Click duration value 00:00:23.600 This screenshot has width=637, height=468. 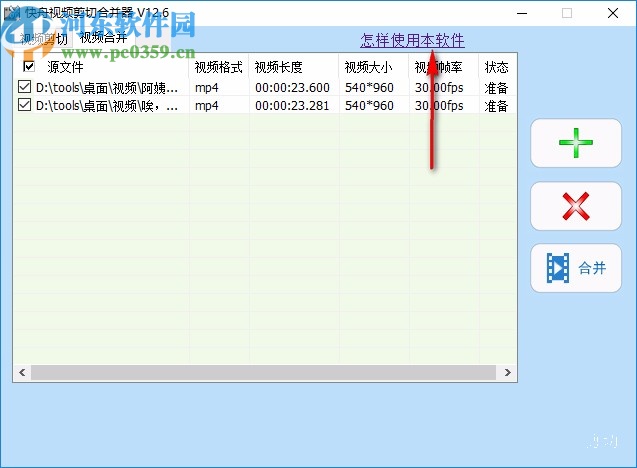[x=292, y=88]
